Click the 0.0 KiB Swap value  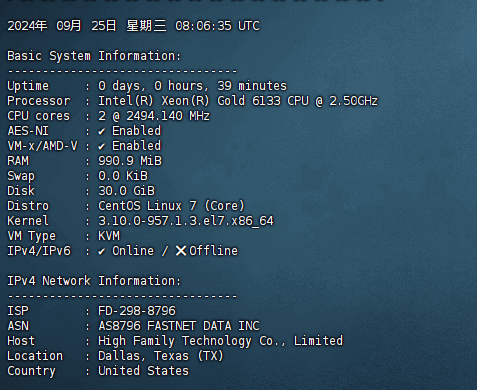[x=123, y=176]
